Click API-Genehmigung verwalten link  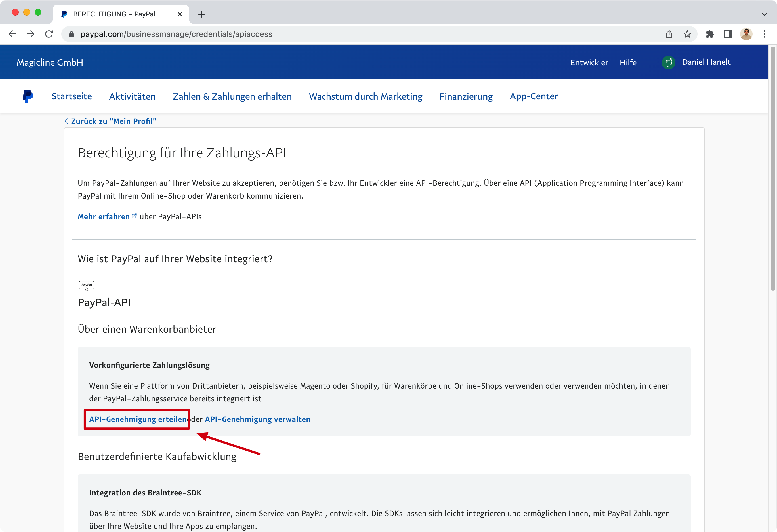(257, 419)
